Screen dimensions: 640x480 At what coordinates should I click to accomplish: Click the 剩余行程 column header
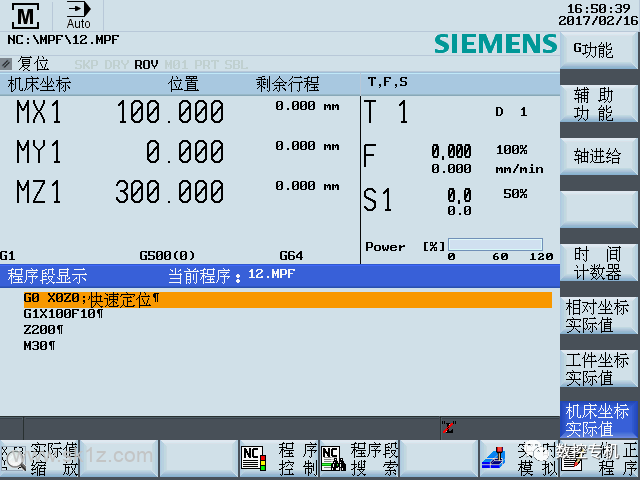coord(288,84)
